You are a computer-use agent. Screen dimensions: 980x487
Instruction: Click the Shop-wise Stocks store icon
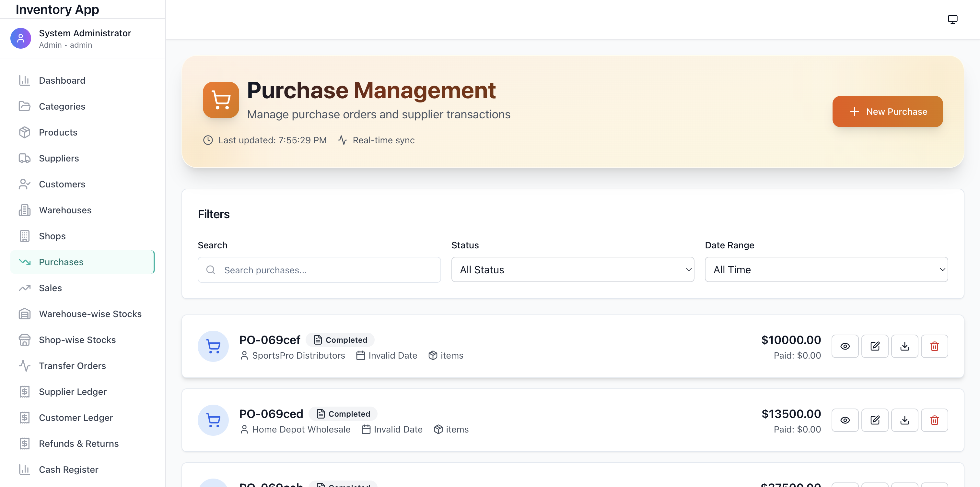(24, 340)
